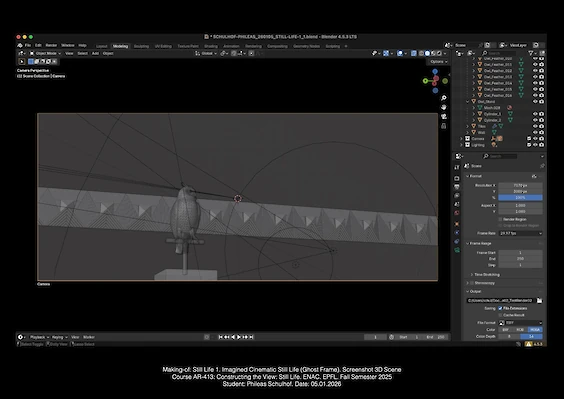The image size is (564, 399).
Task: Open the viewport View menu
Action: 69,53
